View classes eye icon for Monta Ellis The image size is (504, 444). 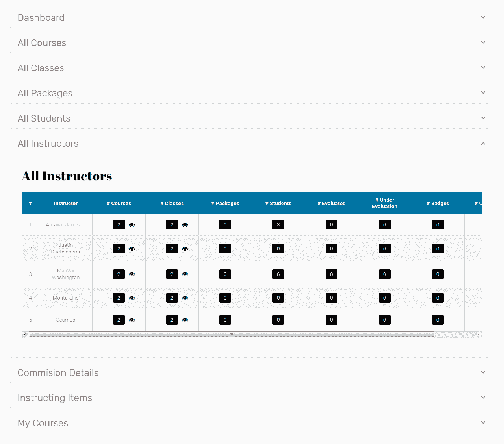pyautogui.click(x=185, y=298)
